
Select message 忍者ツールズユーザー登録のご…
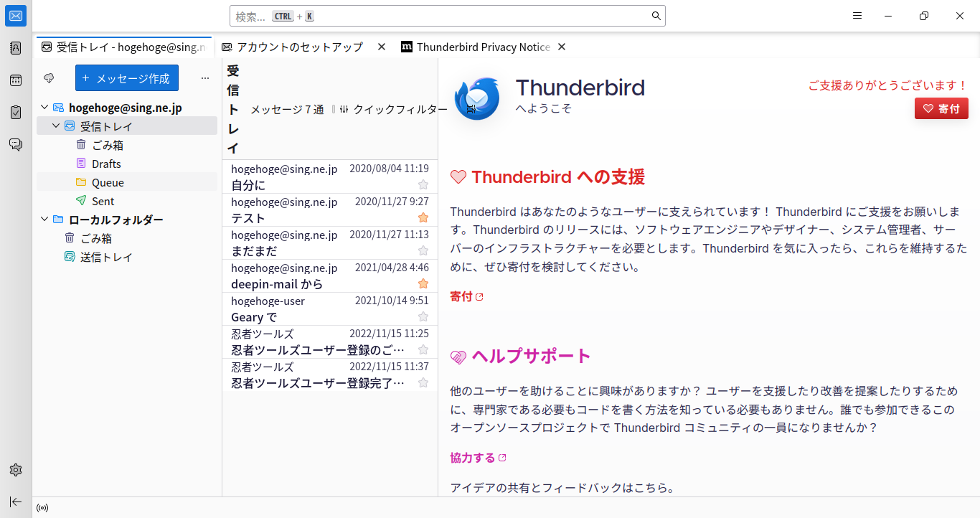329,342
